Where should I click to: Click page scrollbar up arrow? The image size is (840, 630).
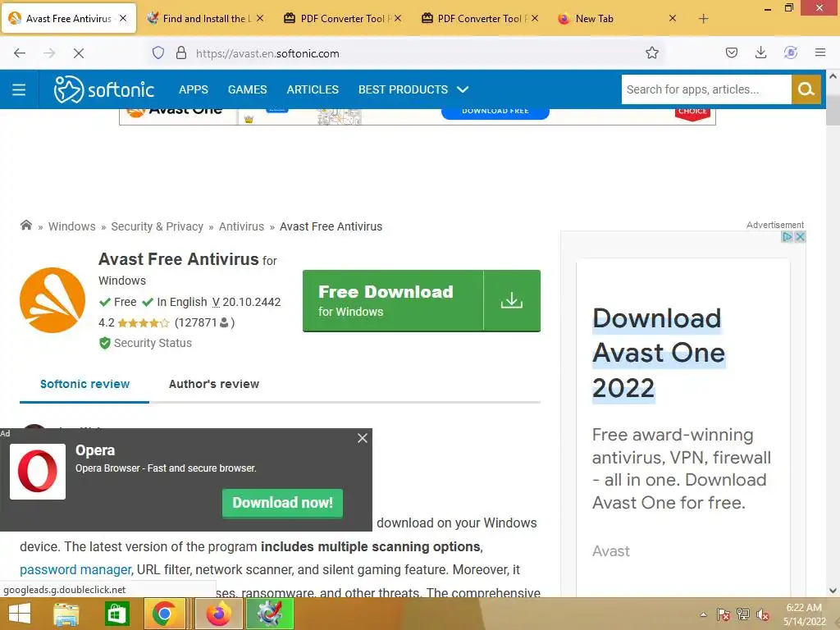tap(833, 76)
